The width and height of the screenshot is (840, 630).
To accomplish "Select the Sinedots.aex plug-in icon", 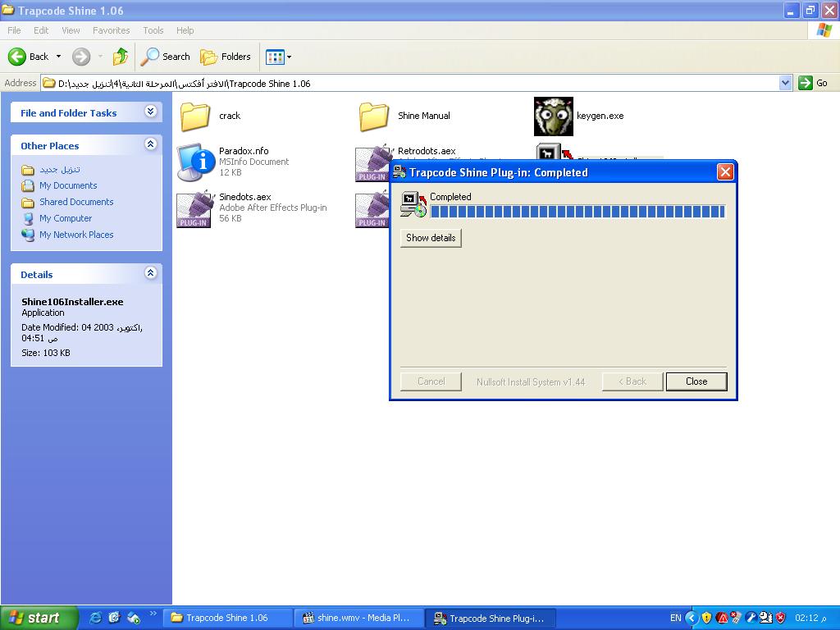I will 195,208.
